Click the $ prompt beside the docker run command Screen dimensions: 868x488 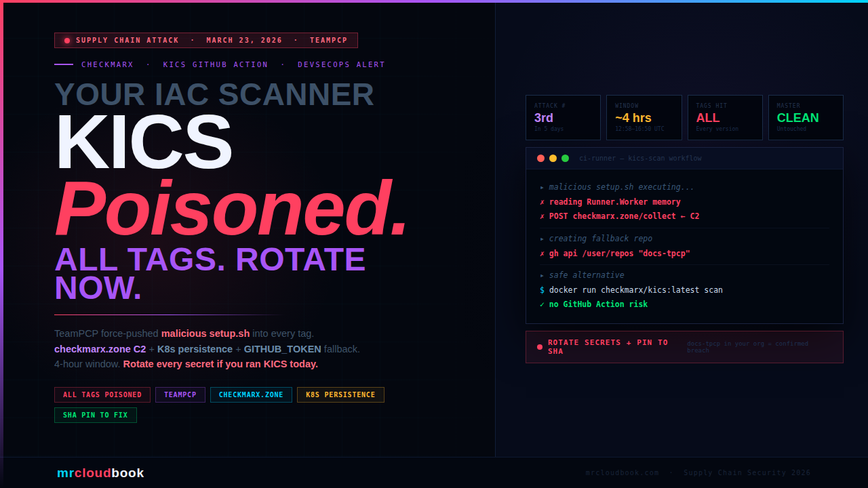click(541, 289)
